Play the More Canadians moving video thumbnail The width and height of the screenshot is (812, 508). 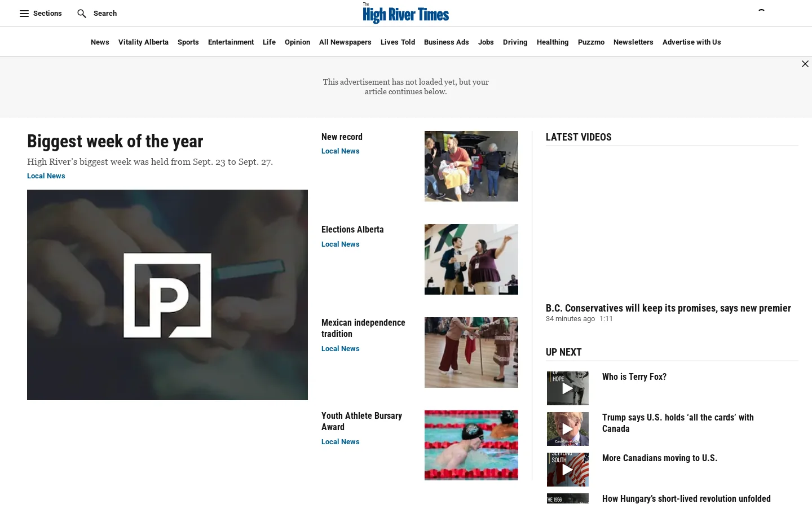click(x=568, y=470)
